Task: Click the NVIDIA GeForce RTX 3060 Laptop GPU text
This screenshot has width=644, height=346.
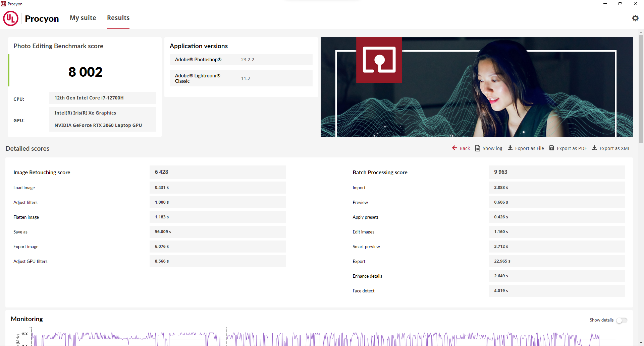Action: tap(98, 125)
